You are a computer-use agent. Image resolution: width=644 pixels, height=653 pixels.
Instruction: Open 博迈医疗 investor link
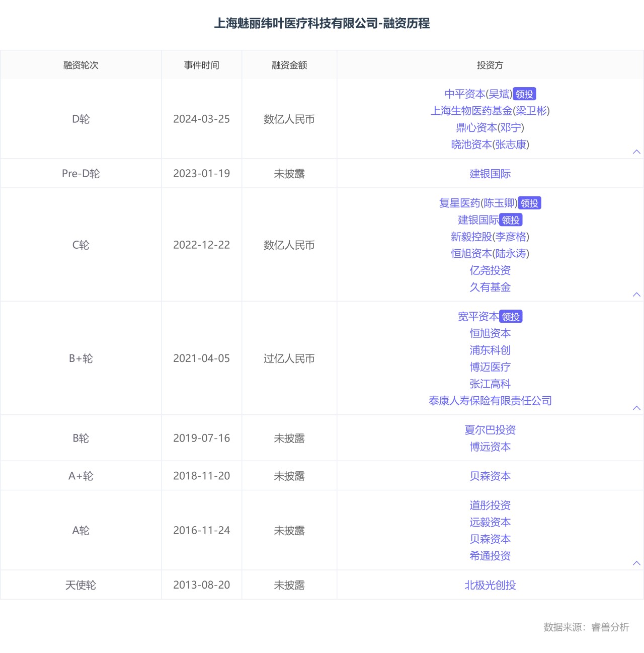coord(490,367)
